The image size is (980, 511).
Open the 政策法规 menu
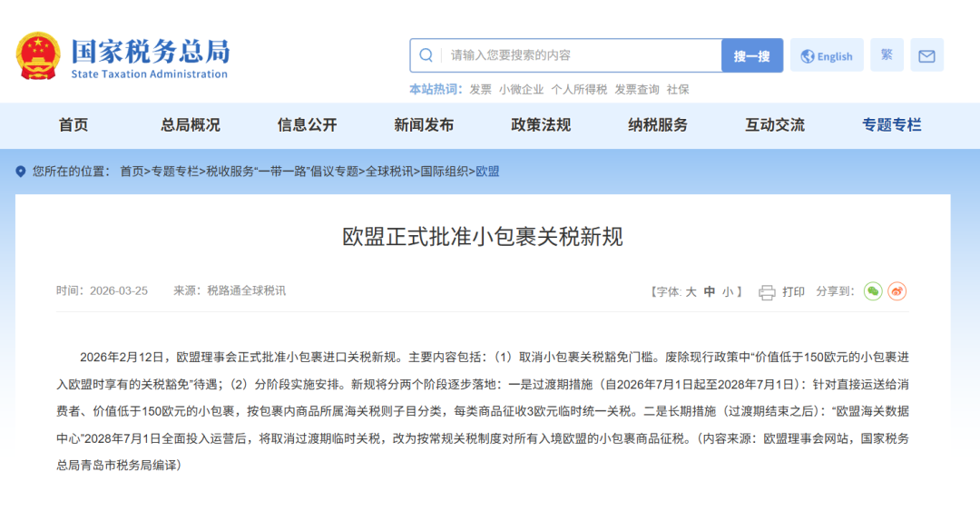coord(541,125)
